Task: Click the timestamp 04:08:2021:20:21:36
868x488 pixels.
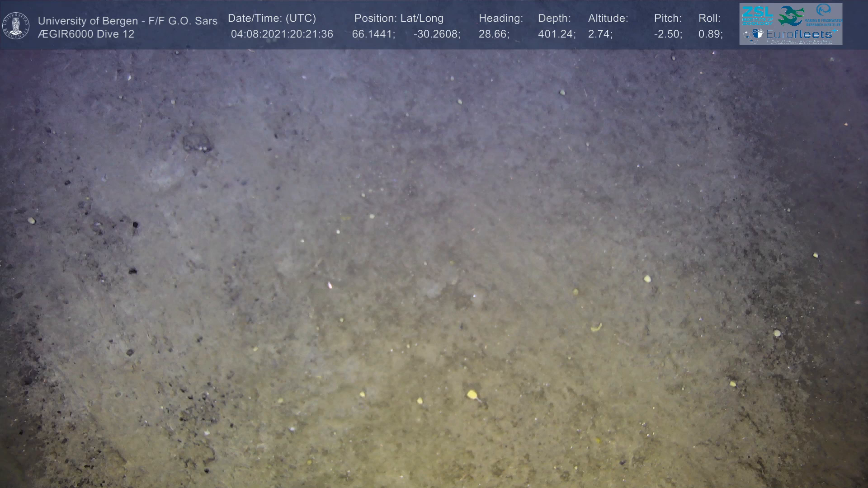Action: 282,34
